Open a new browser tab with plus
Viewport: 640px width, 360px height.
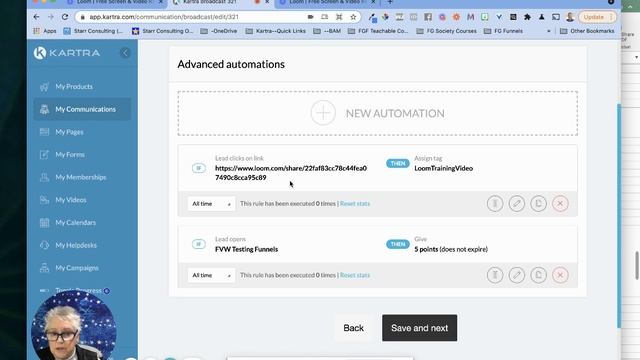pos(390,2)
